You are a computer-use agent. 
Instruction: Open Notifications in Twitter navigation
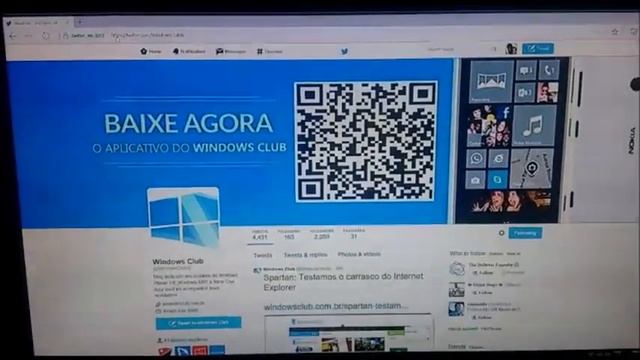(189, 51)
